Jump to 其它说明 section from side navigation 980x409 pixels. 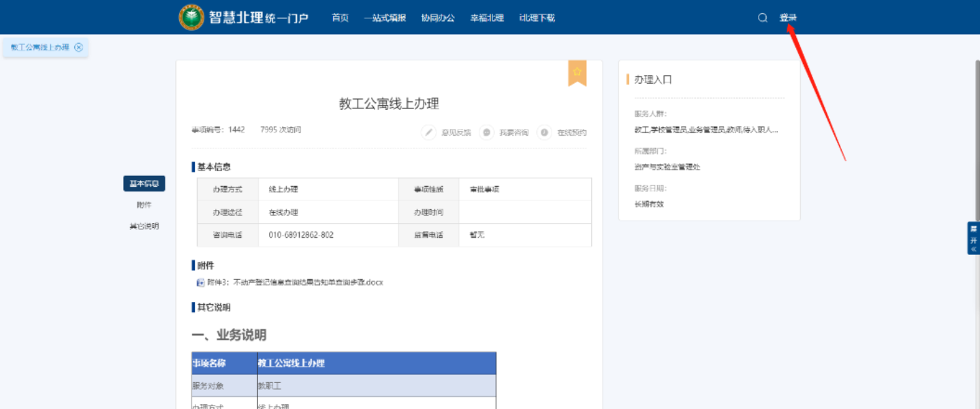144,226
